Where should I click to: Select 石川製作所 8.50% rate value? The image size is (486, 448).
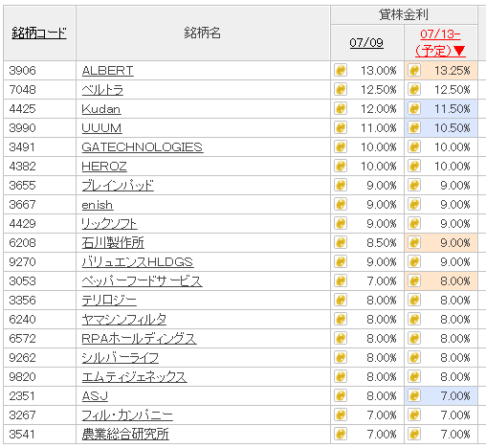[x=382, y=243]
